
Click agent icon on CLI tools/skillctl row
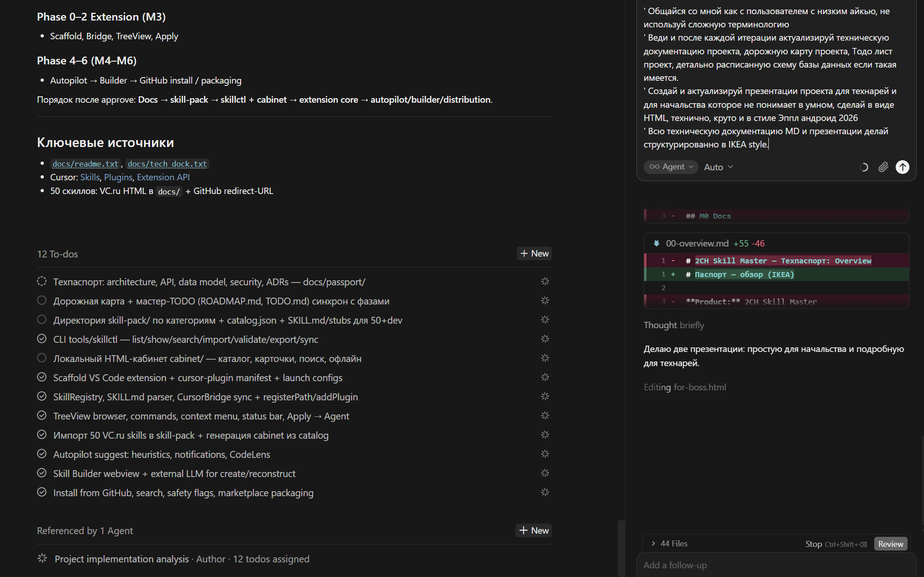coord(545,339)
